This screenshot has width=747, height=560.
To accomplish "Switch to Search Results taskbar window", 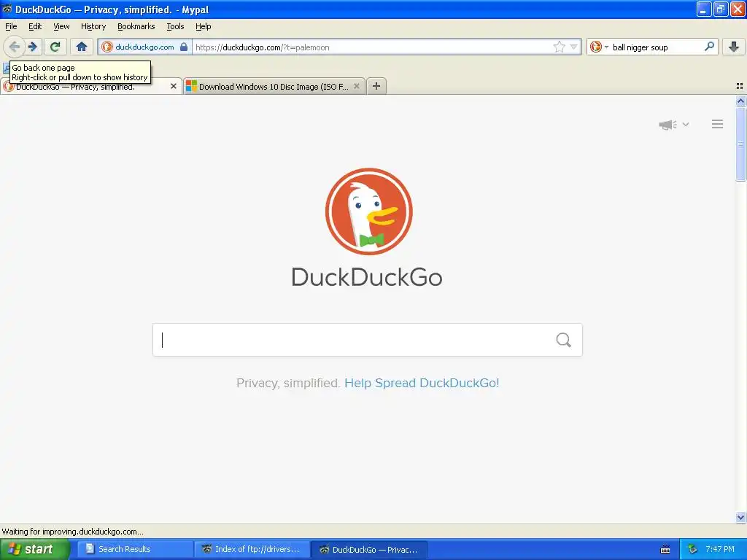I will point(133,549).
